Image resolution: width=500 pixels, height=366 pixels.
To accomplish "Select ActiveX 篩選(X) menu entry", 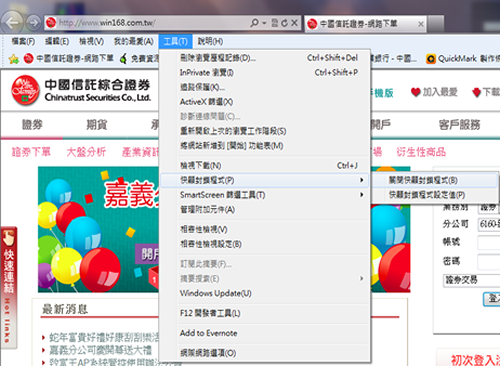I will 265,102.
